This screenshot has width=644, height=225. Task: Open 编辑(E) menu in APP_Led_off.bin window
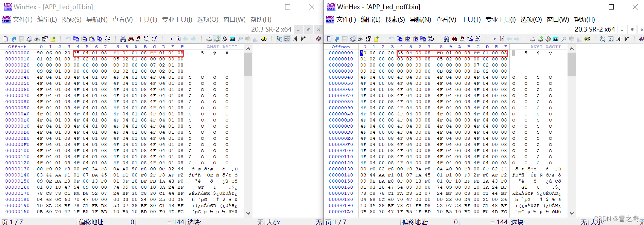click(x=47, y=19)
